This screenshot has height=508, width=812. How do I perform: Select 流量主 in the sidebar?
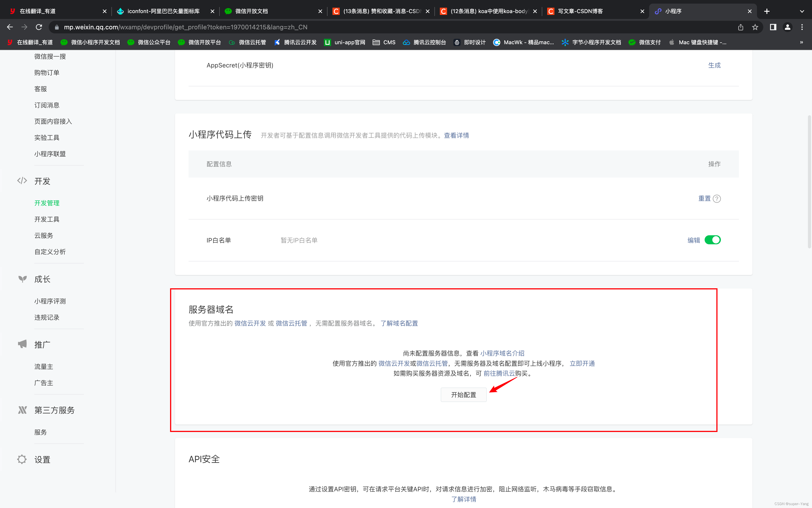pos(44,367)
